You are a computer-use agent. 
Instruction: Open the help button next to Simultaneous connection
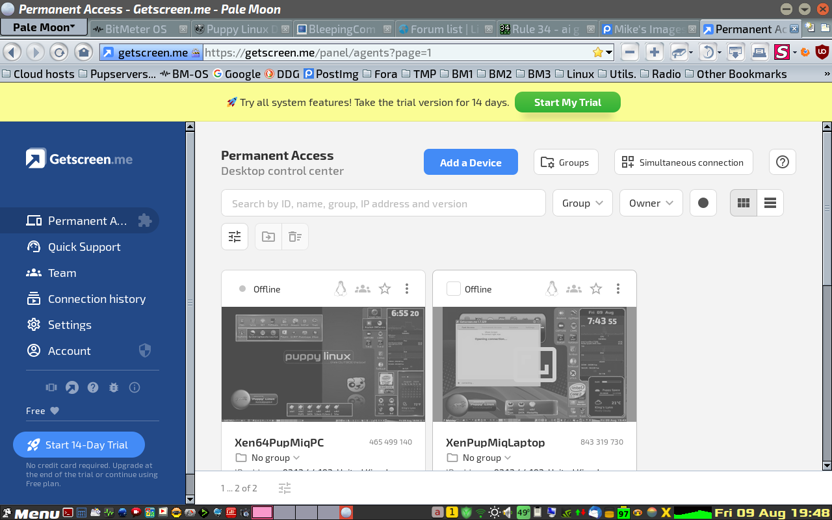(x=782, y=162)
